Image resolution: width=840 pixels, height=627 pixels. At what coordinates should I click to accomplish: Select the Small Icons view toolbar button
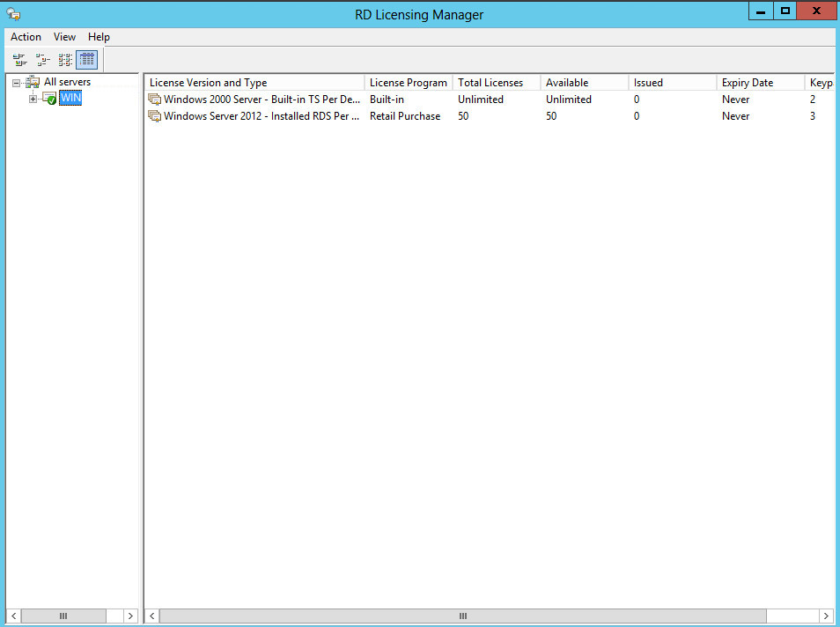[x=42, y=60]
